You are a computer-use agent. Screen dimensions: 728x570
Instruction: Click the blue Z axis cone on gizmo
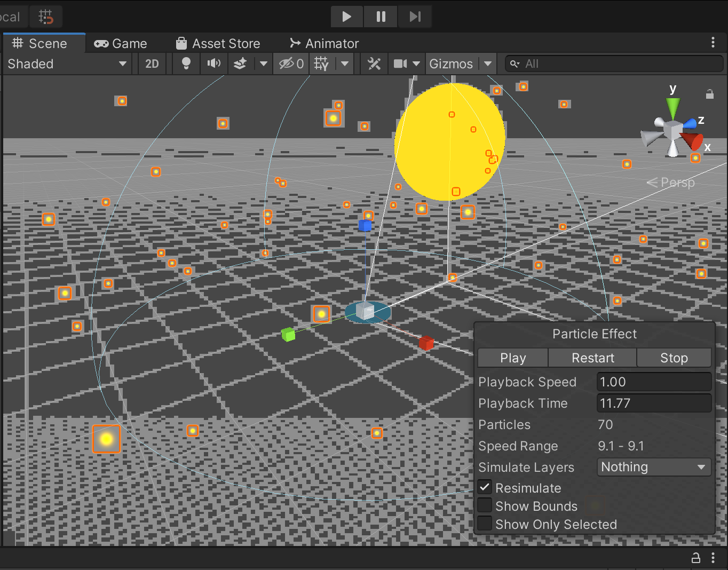point(690,124)
